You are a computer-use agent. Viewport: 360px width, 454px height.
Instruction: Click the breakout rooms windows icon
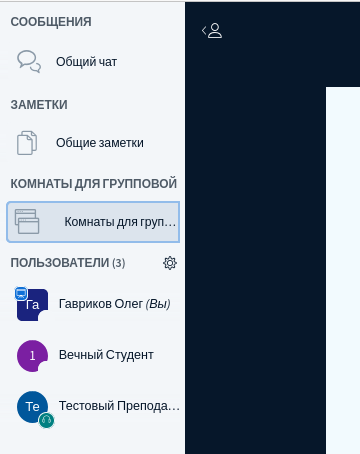[27, 222]
